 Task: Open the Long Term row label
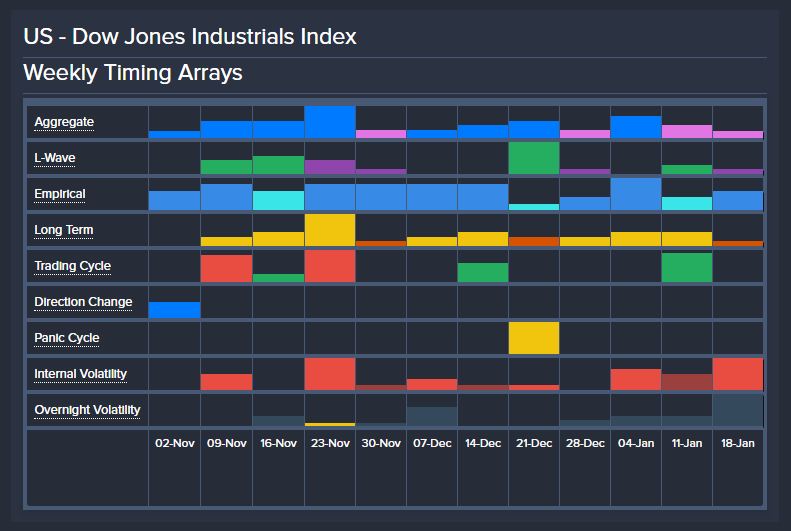click(x=64, y=230)
